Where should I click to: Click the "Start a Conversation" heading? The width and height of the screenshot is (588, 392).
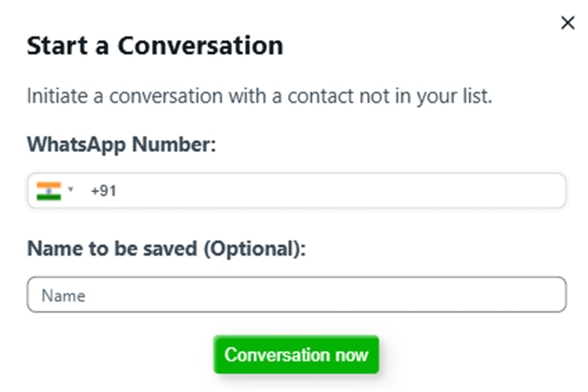[155, 46]
